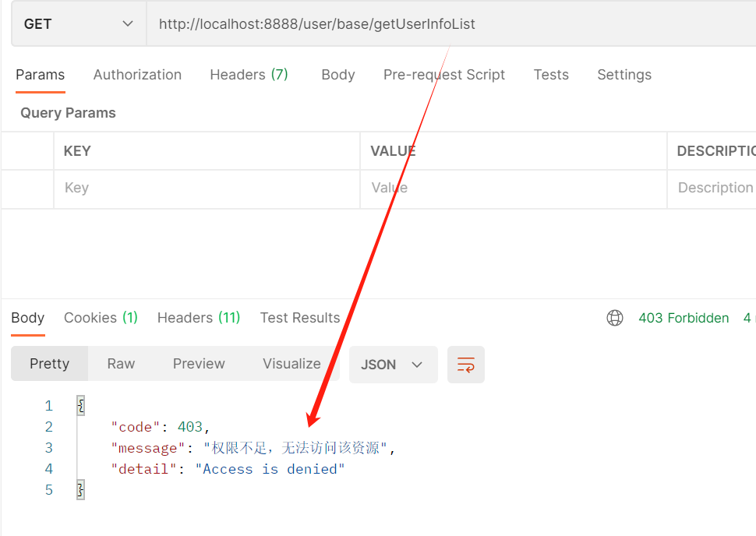
Task: Switch to the Body request tab
Action: pos(337,74)
